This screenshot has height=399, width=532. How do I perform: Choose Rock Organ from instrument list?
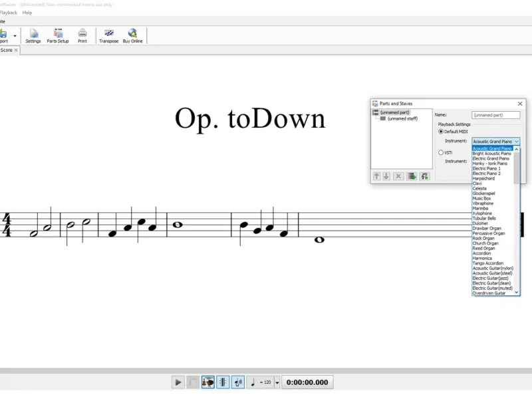(x=483, y=238)
